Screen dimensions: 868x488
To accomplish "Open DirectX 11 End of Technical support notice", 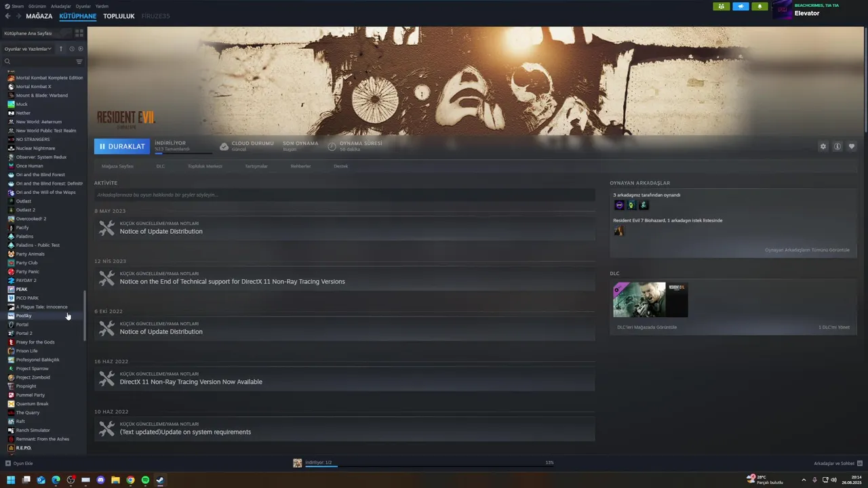I will [344, 279].
